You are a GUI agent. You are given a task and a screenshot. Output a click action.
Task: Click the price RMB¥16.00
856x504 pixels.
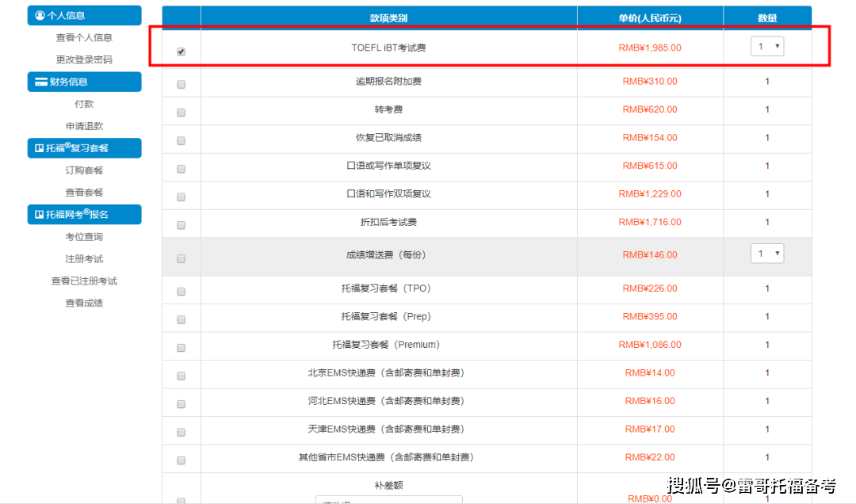pos(650,401)
